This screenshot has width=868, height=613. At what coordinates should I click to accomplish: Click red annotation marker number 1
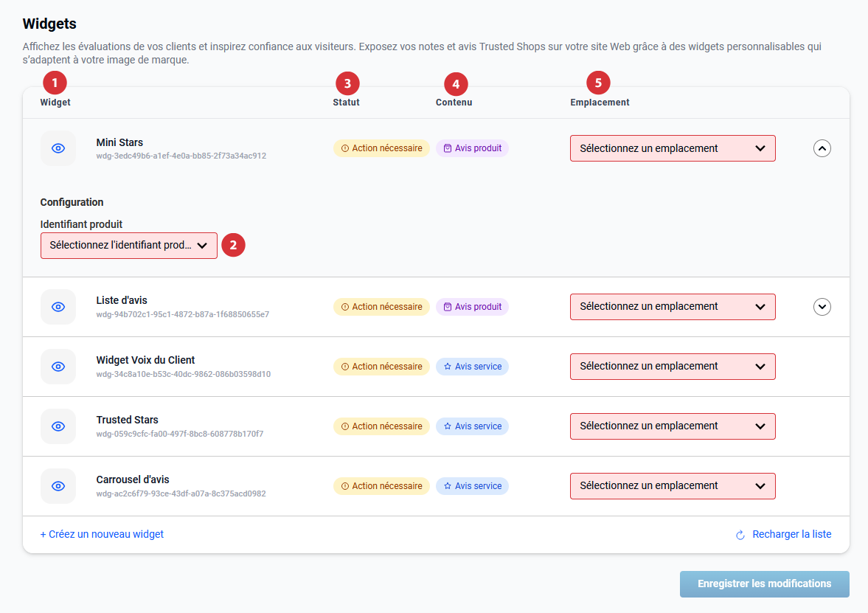55,81
